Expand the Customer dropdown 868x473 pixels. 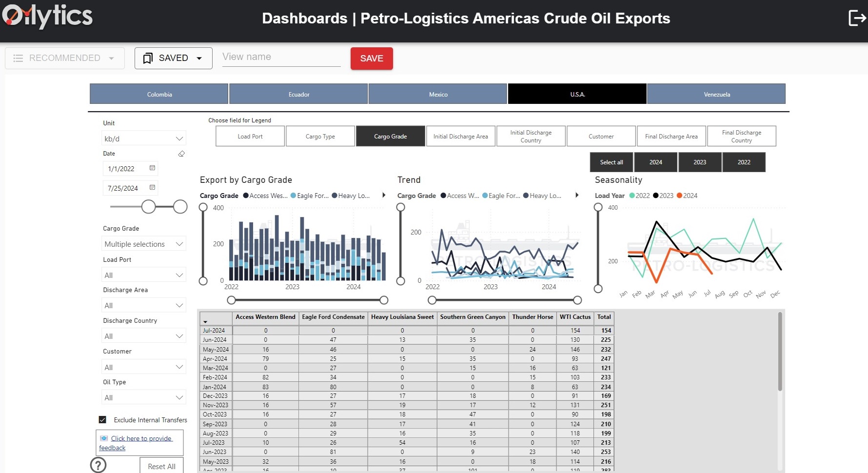[x=144, y=367]
